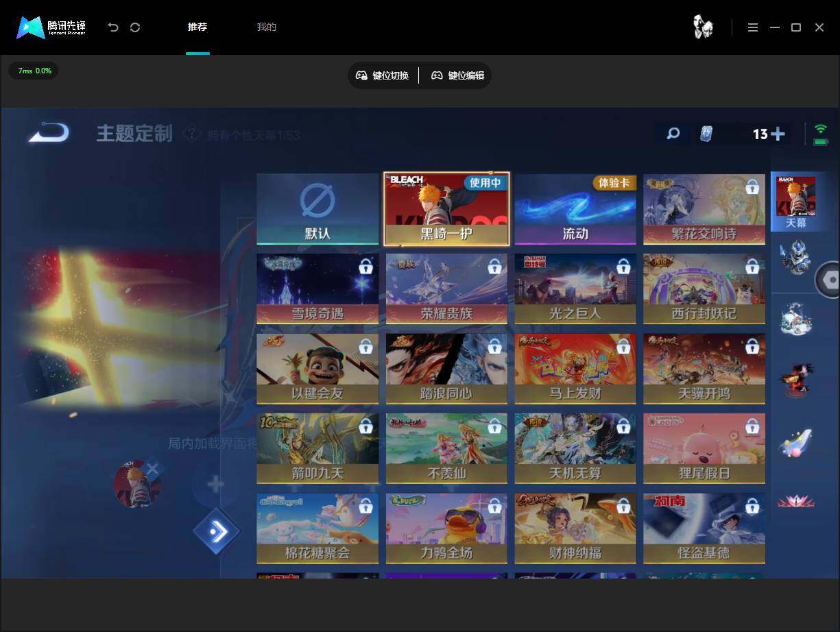Select the 天幕 category tab

pyautogui.click(x=795, y=202)
